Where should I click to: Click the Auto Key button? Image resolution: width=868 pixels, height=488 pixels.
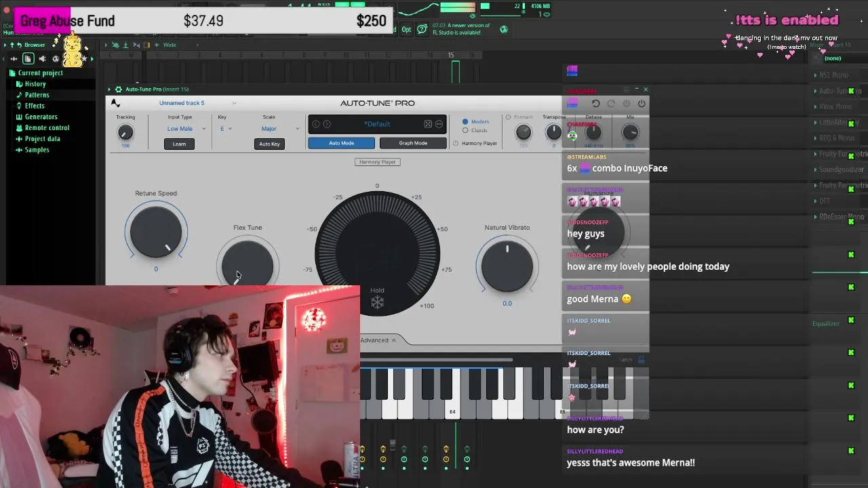point(269,144)
